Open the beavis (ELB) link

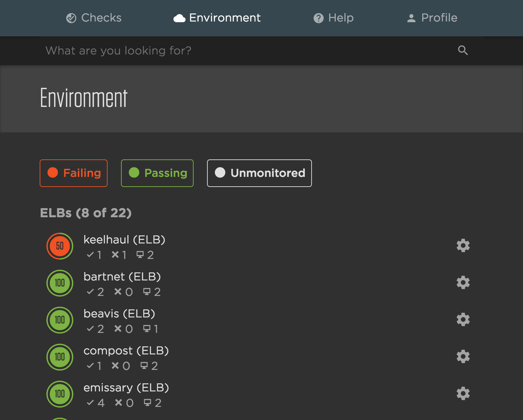coord(119,314)
